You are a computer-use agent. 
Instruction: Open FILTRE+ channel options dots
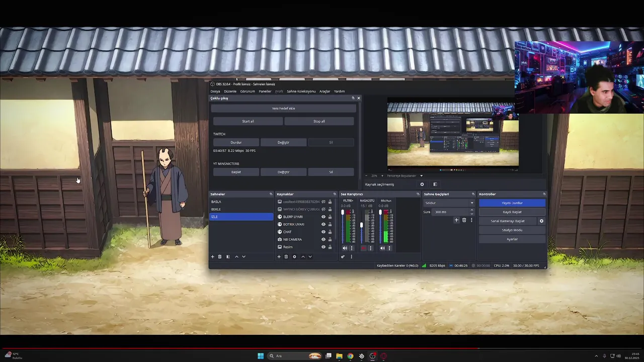click(352, 248)
